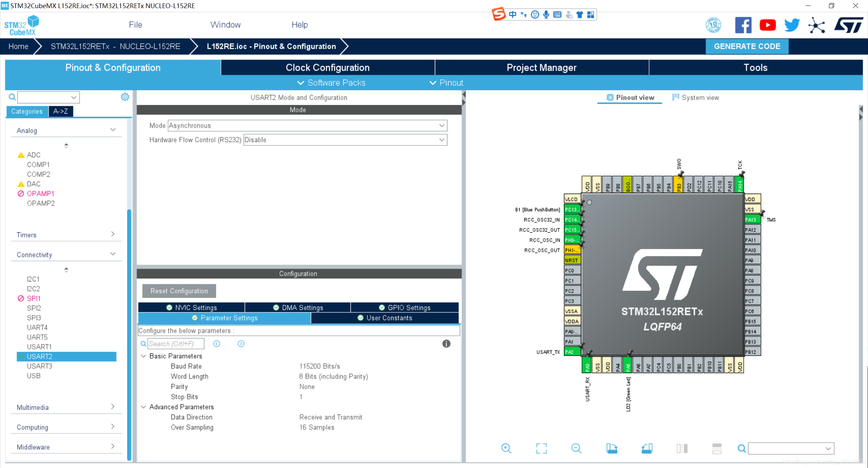The height and width of the screenshot is (468, 868).
Task: Open the ST YouTube channel icon
Action: [767, 25]
